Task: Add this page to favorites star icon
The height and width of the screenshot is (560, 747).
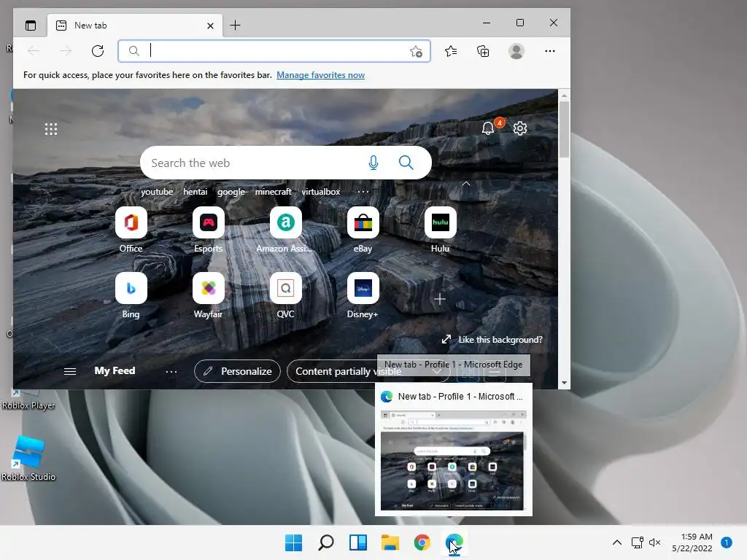Action: 416,51
